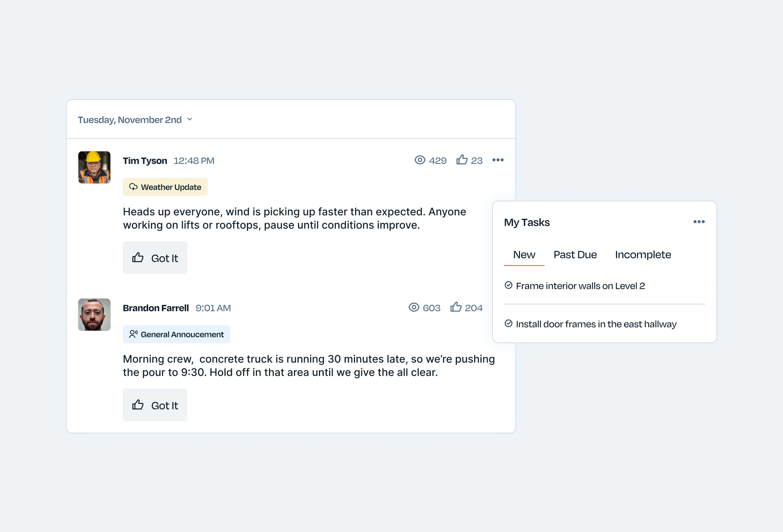
Task: Select the New tasks tab
Action: coord(524,255)
